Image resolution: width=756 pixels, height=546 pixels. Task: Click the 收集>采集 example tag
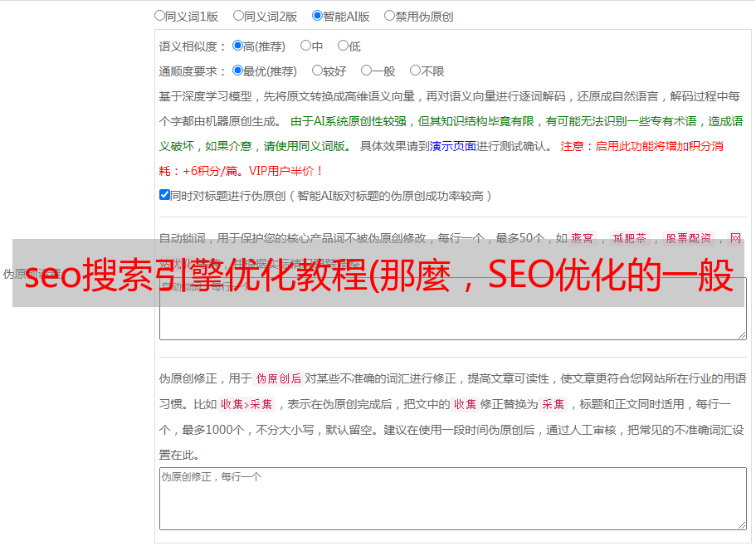pos(246,404)
